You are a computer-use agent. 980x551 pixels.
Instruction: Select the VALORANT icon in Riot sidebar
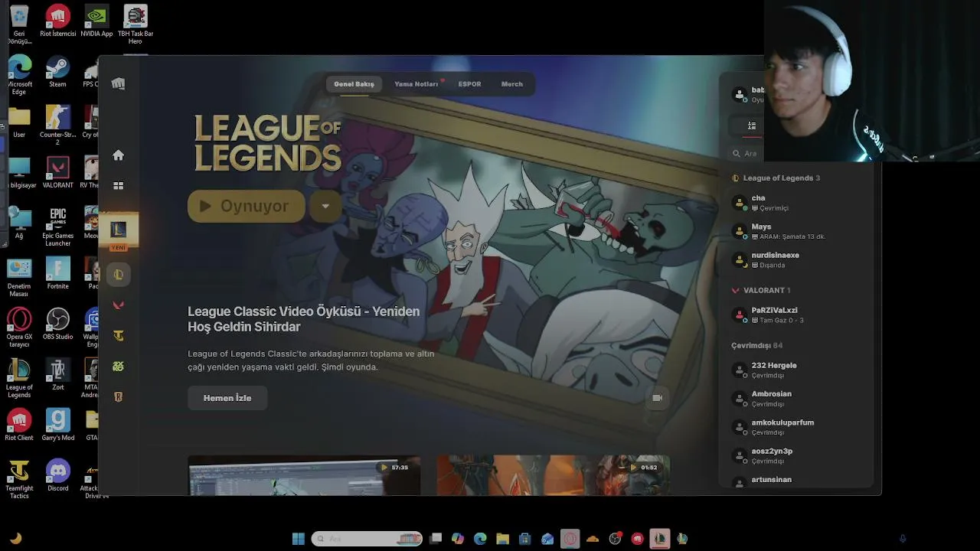click(x=118, y=305)
